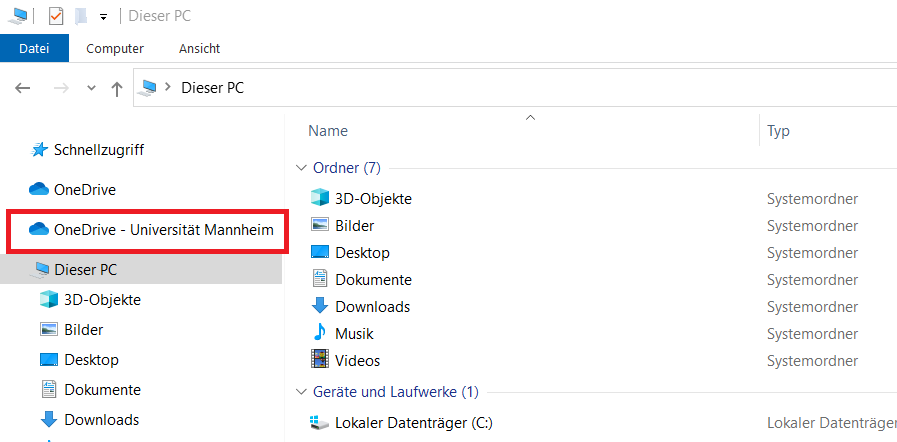The height and width of the screenshot is (442, 897).
Task: Click the personal OneDrive cloud icon
Action: (x=39, y=189)
